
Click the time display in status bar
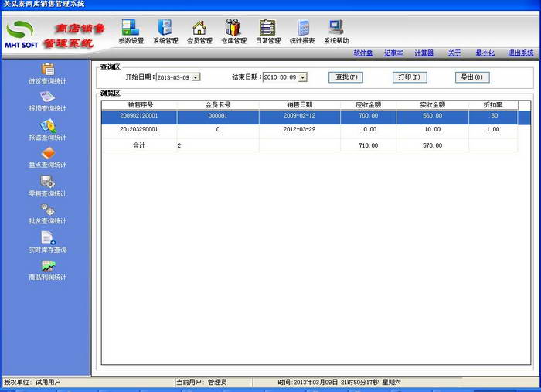(339, 383)
